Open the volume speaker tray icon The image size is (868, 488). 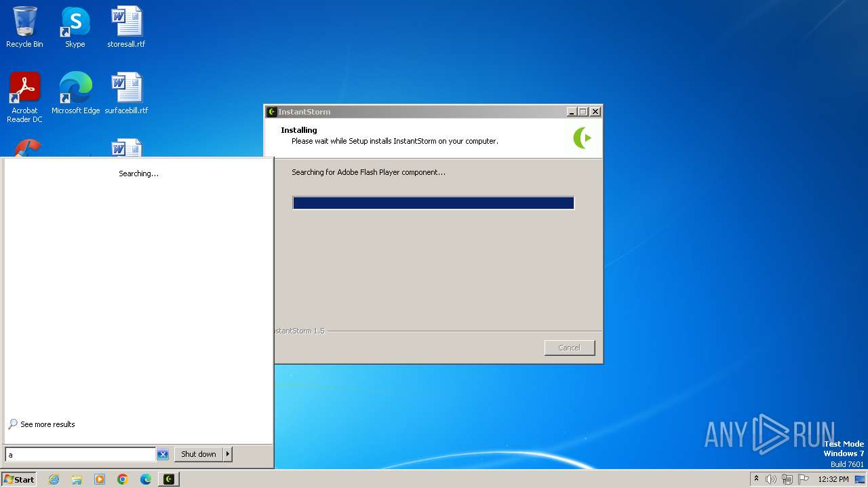(771, 479)
